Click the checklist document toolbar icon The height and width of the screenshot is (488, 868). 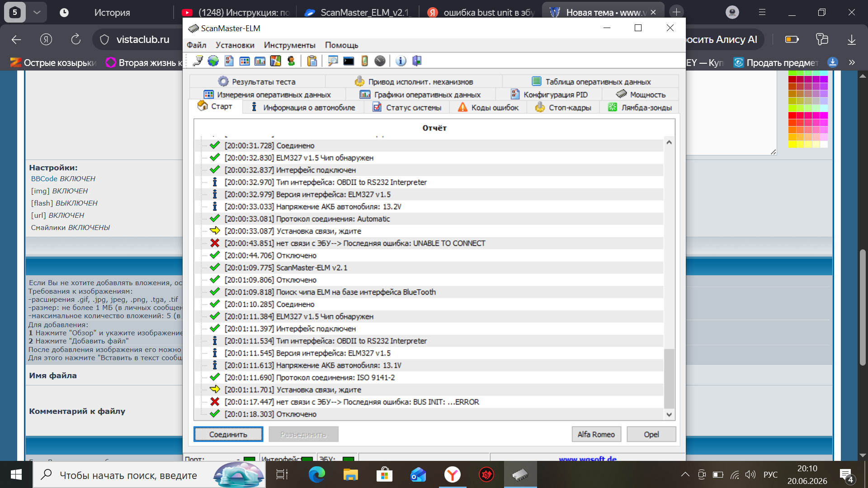tap(229, 61)
